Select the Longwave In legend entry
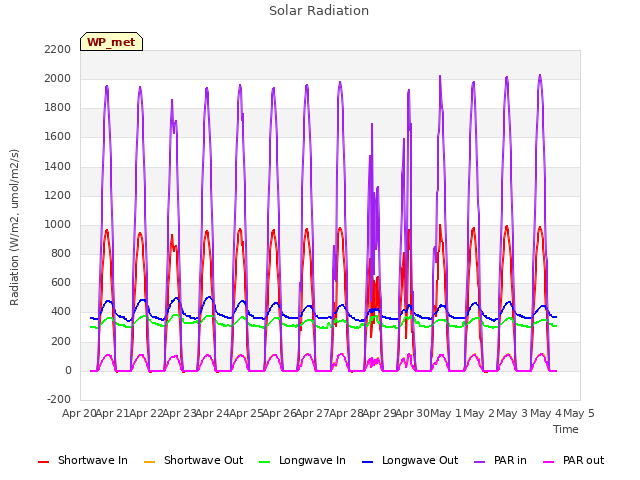This screenshot has height=480, width=640. (x=302, y=460)
